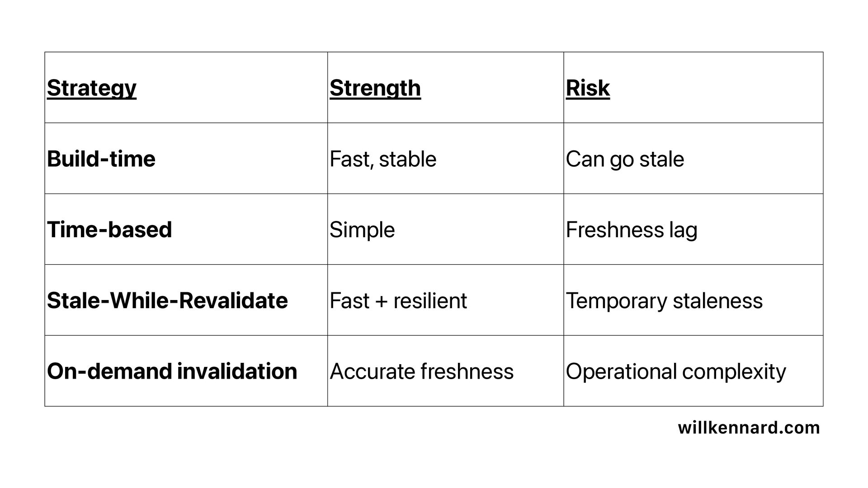Select the Time-based strategy cell
Screen dimensions: 868x488
pos(186,230)
